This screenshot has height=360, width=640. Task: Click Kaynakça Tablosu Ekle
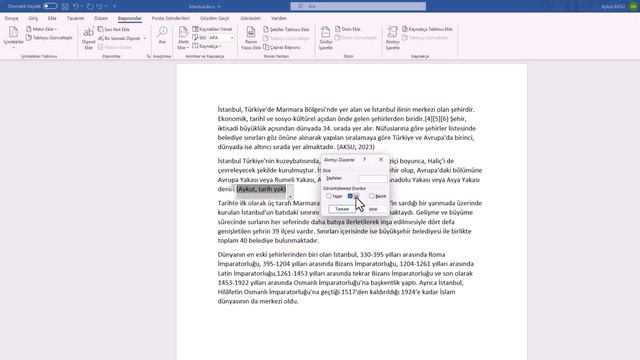427,29
